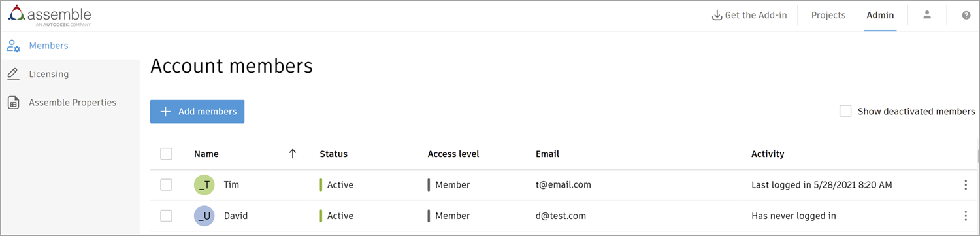
Task: Click the Assemble logo
Action: (50, 16)
